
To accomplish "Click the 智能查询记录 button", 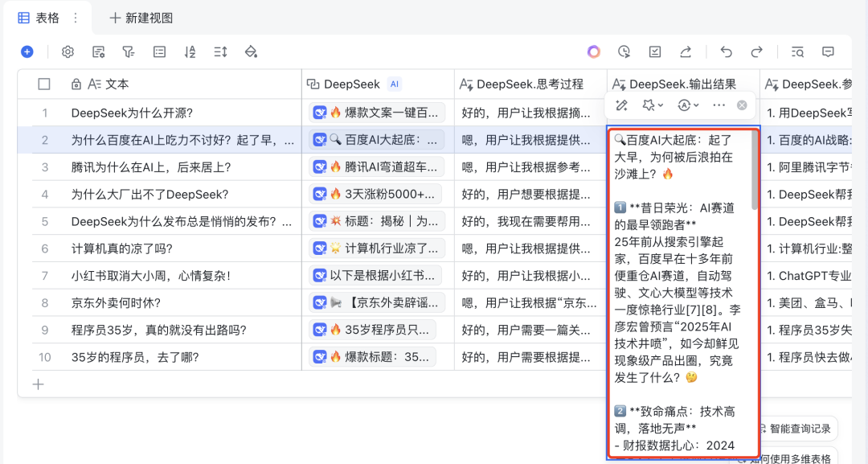I will pos(796,429).
